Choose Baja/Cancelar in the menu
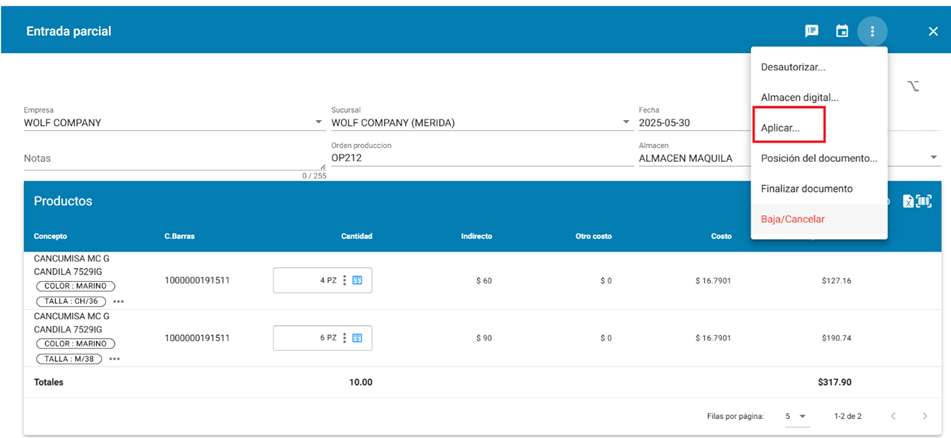Image resolution: width=951 pixels, height=438 pixels. [x=819, y=219]
